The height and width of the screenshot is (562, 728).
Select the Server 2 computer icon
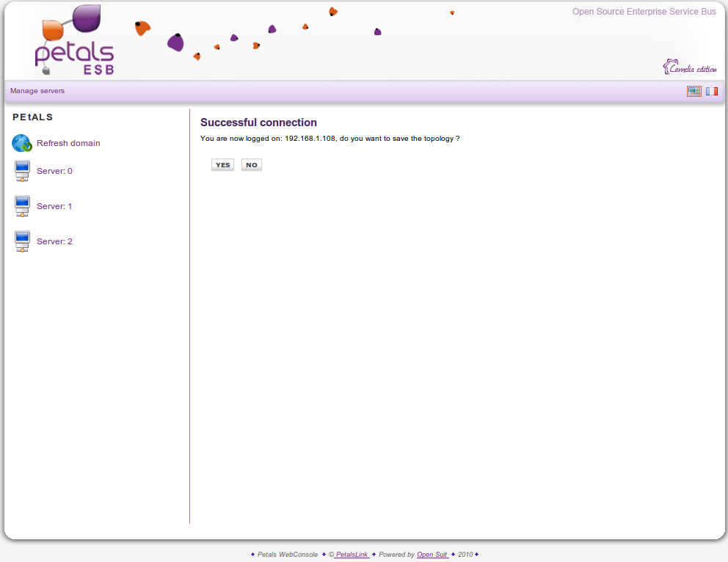[x=22, y=241]
